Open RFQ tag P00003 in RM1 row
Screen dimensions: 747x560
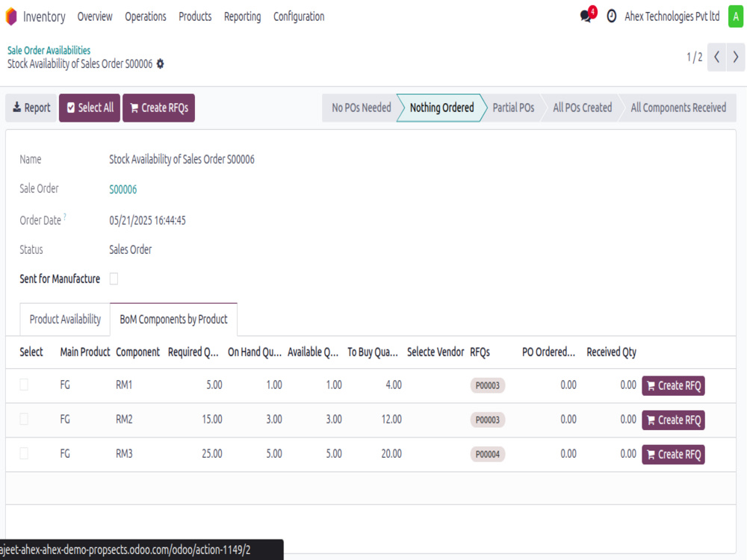[487, 385]
